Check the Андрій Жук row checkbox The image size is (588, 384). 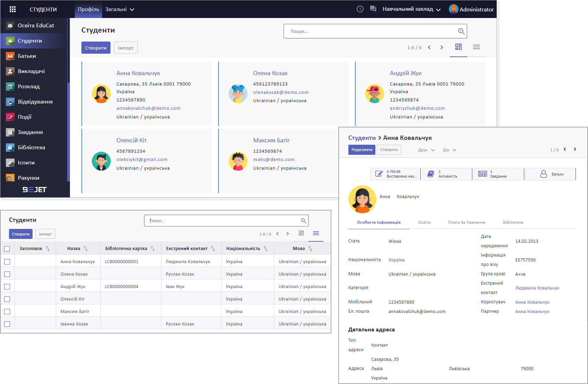pyautogui.click(x=7, y=287)
